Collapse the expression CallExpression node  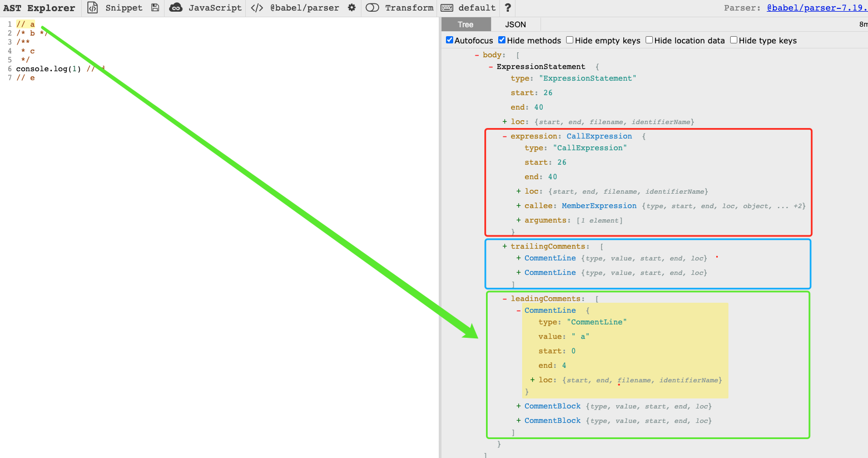pos(505,136)
